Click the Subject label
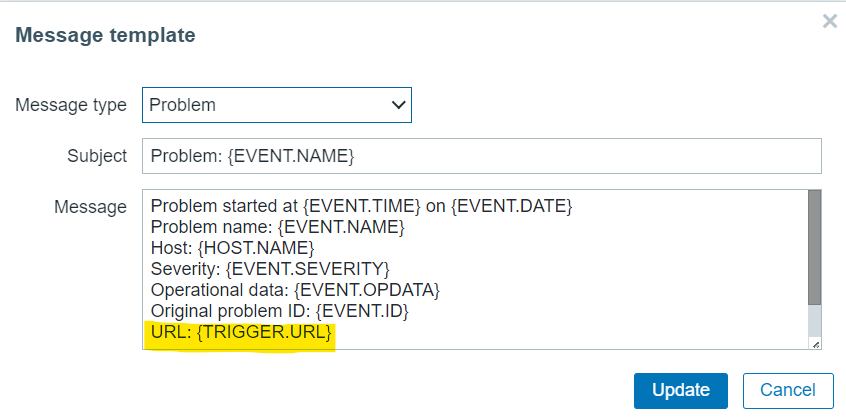Viewport: 846px width, 420px height. (99, 156)
